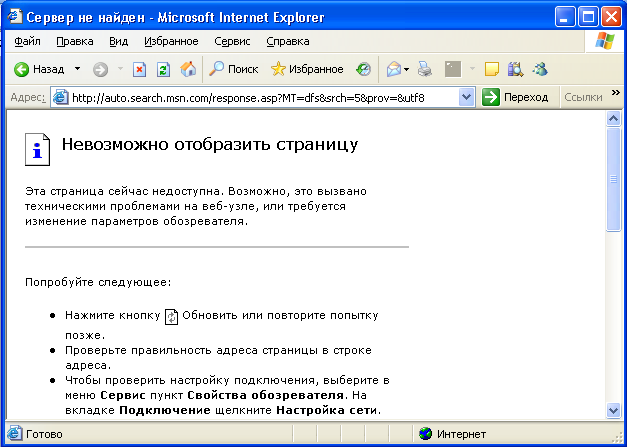
Task: Click the Интернет zone globe icon
Action: [x=425, y=433]
